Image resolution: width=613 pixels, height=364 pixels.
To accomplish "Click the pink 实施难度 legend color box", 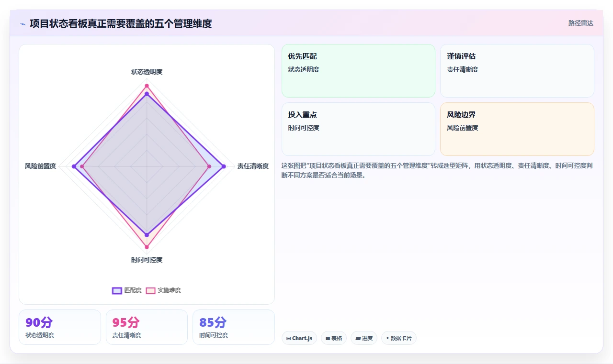I will [150, 290].
